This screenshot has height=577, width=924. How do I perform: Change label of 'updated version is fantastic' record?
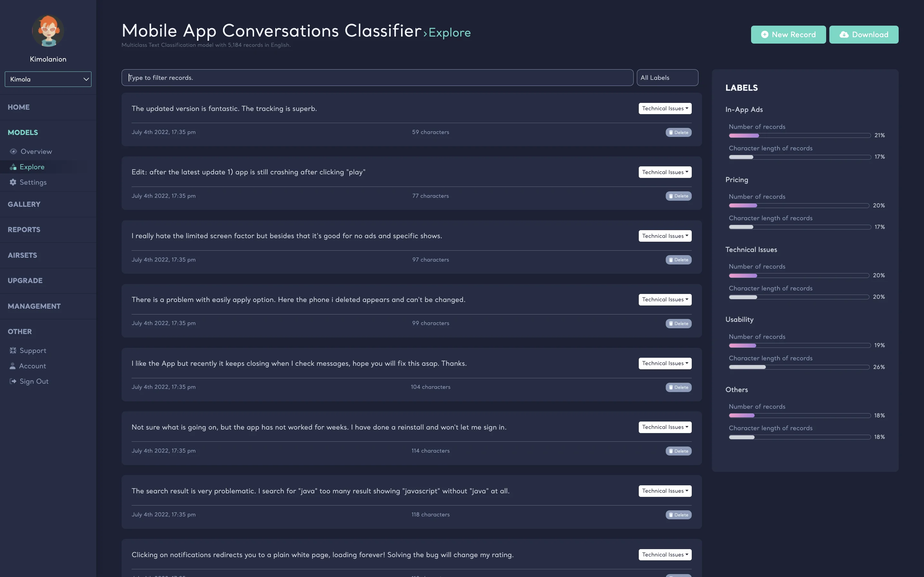click(x=665, y=108)
